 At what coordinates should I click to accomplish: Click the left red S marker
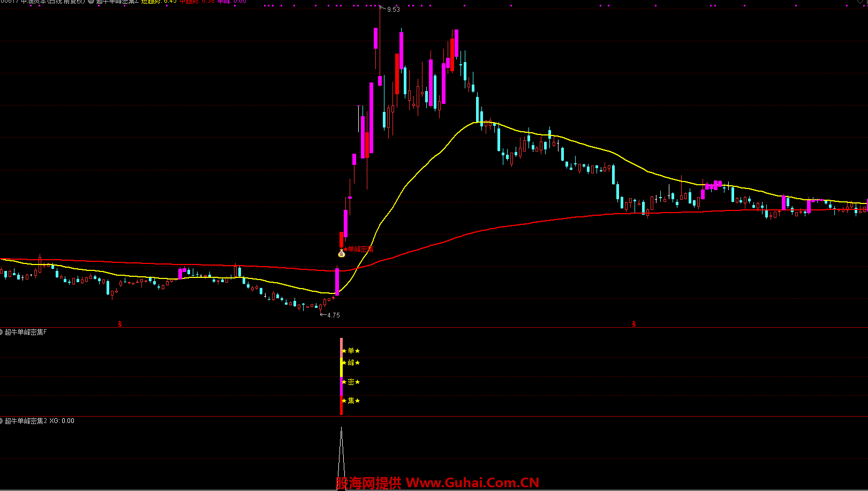(x=120, y=324)
